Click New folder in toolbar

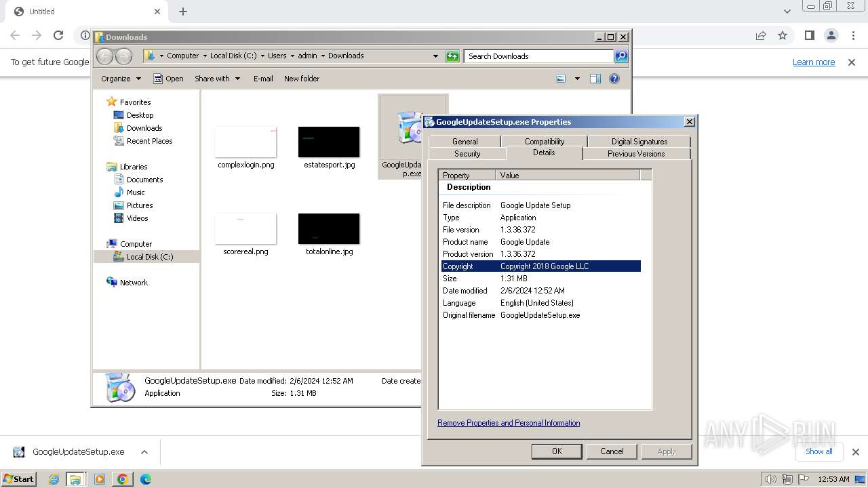(302, 79)
